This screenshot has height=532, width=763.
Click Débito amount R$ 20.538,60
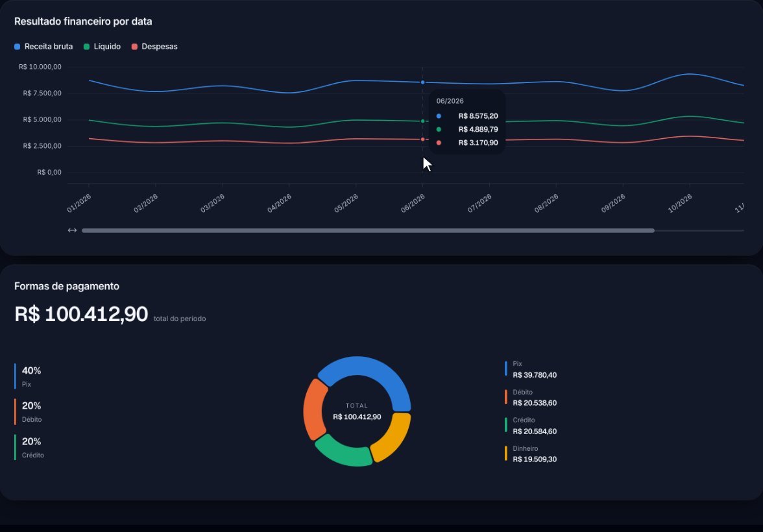(x=535, y=403)
